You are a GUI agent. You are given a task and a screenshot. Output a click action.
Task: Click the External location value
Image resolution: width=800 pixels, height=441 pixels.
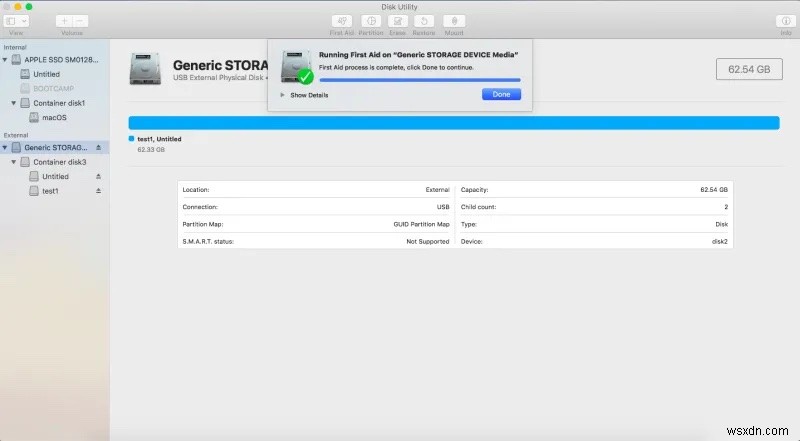pyautogui.click(x=437, y=189)
